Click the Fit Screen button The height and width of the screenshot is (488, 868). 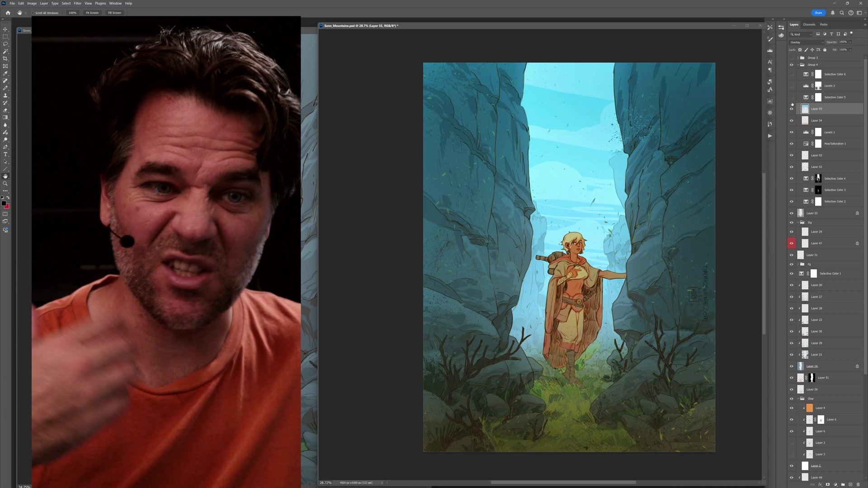92,13
